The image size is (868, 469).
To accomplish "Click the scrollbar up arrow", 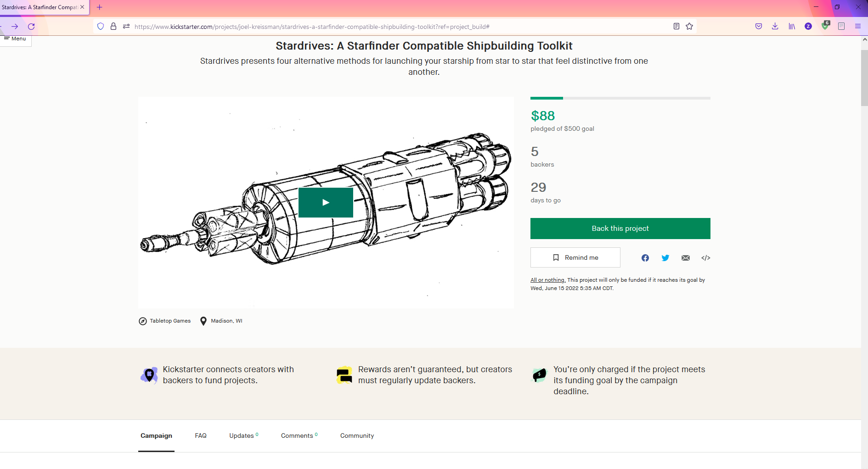I will (864, 39).
